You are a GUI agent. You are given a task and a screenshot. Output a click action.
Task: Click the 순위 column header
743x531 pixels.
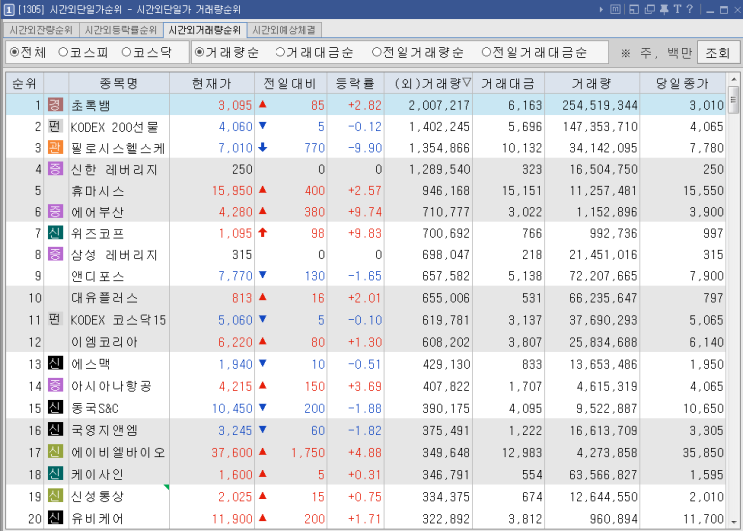(x=24, y=83)
